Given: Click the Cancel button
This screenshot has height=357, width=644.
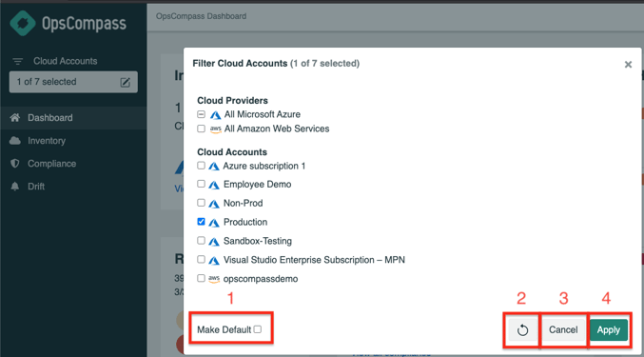Looking at the screenshot, I should (x=563, y=330).
